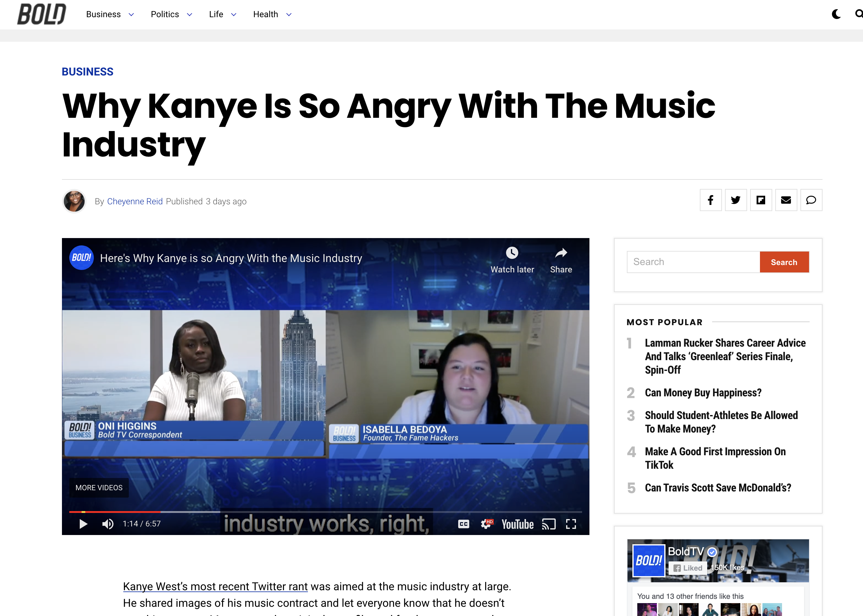This screenshot has width=863, height=616.
Task: Open Should Student-Athletes Be Allowed article
Action: (721, 422)
